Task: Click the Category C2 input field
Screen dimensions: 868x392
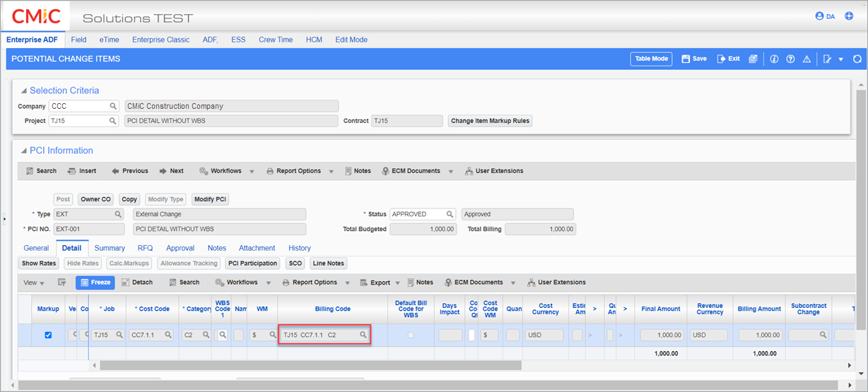Action: pos(192,335)
